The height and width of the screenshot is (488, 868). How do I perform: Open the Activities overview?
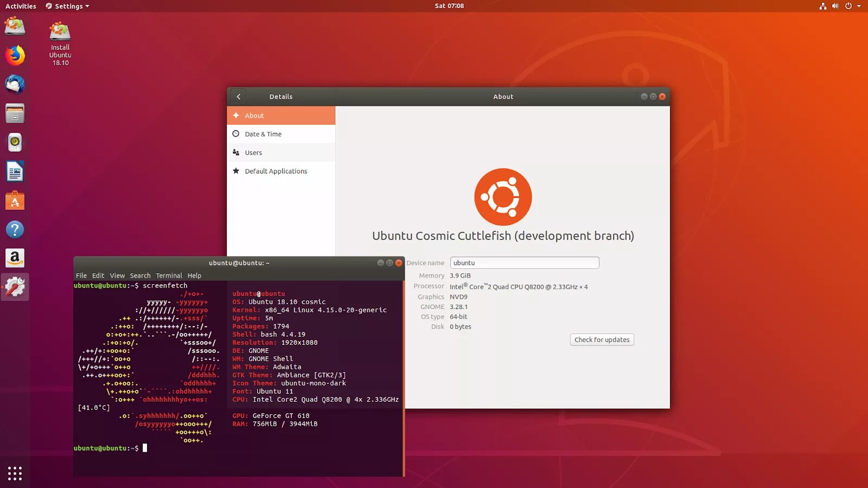pos(21,6)
